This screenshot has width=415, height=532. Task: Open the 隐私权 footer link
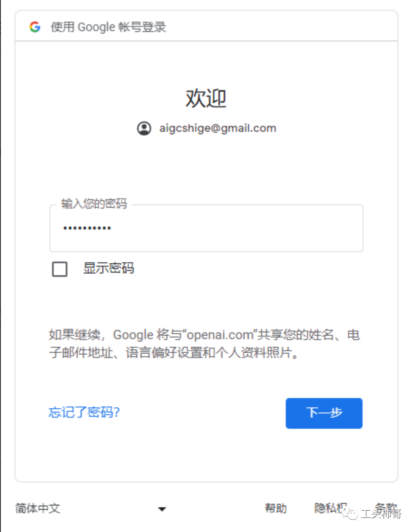click(331, 508)
